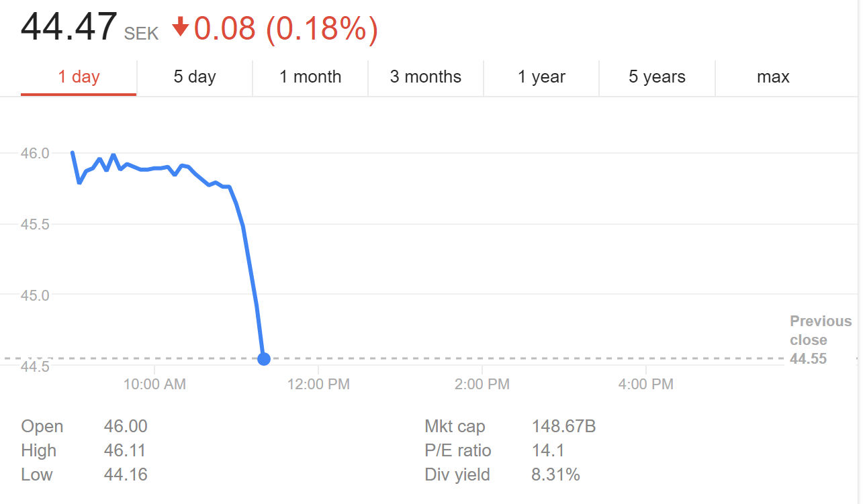Viewport: 863px width, 504px height.
Task: Click the 4:00 PM axis label
Action: (x=645, y=385)
